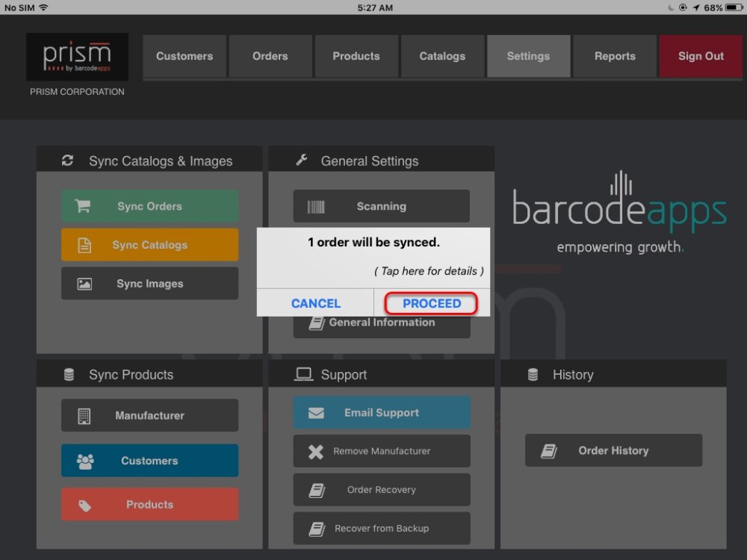Tap the book icon on General Information
This screenshot has width=747, height=560.
(x=317, y=323)
